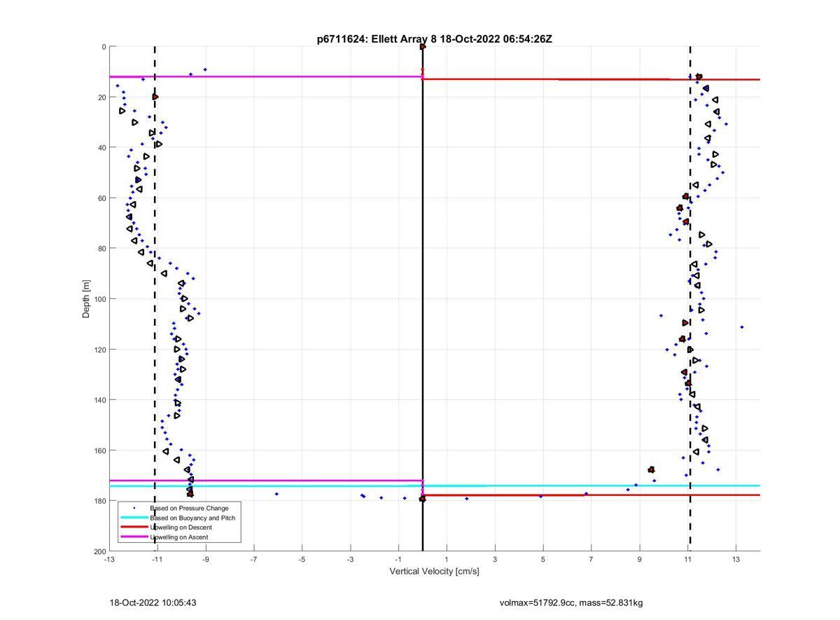Select the 'Depth [m]' y-axis label
840x620 pixels.
86,299
